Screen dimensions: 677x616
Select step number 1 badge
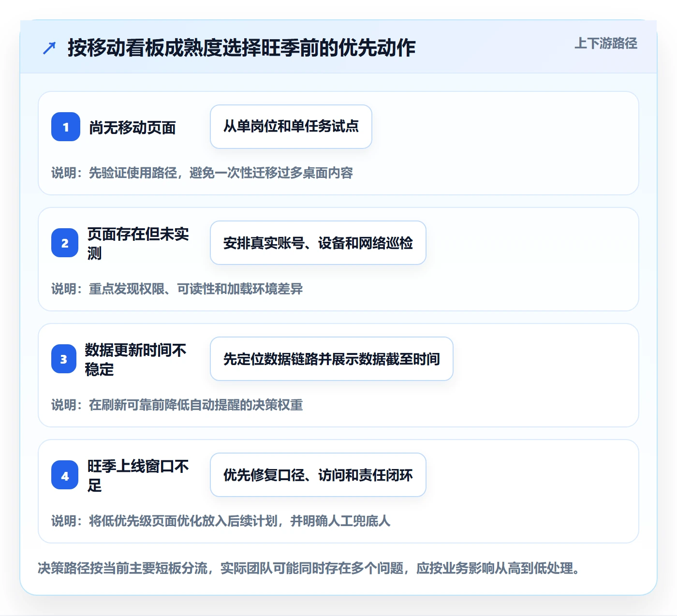(66, 127)
